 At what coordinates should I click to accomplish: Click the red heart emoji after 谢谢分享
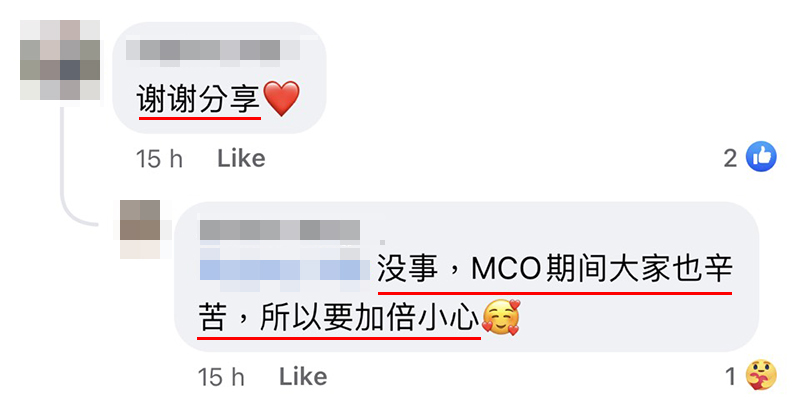tap(282, 98)
